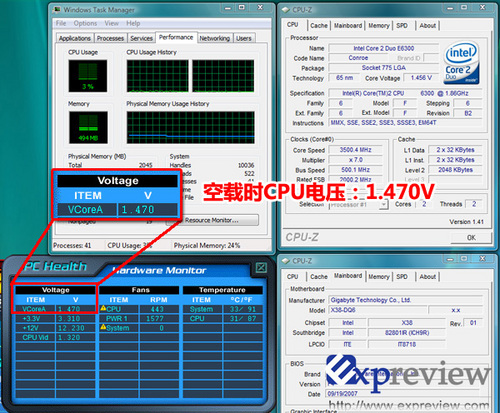
Task: Click the Level 2 cache value 2048 KBytes
Action: pyautogui.click(x=455, y=170)
